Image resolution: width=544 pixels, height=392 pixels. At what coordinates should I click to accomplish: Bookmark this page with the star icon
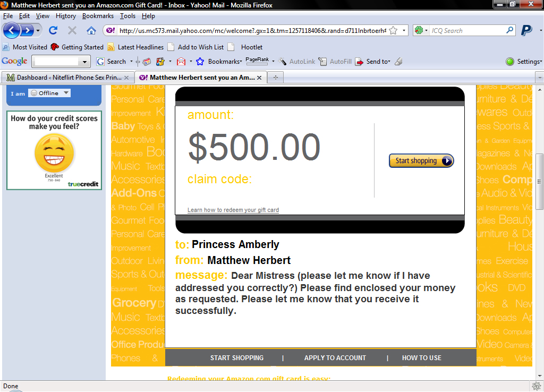[393, 30]
